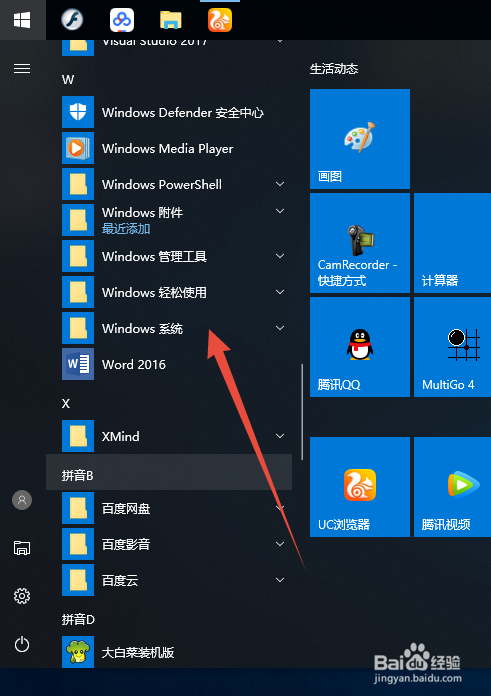Click the 百度网盘 folder icon
The width and height of the screenshot is (491, 696).
78,508
